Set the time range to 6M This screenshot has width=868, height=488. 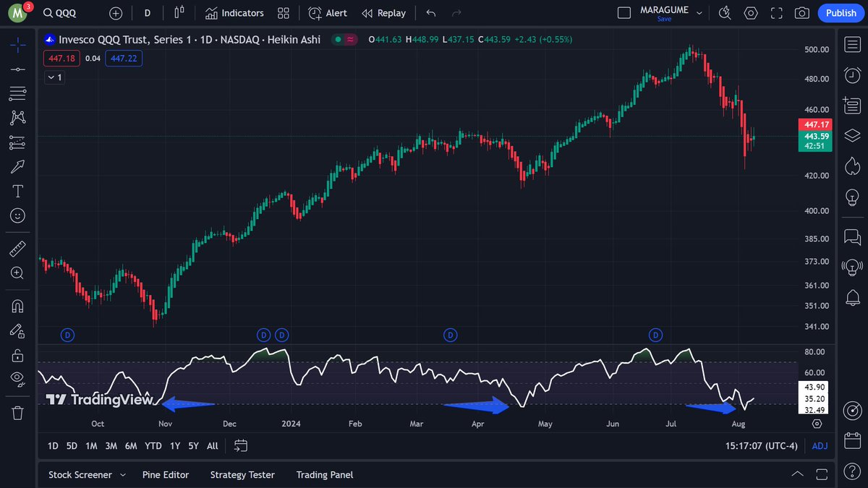131,446
